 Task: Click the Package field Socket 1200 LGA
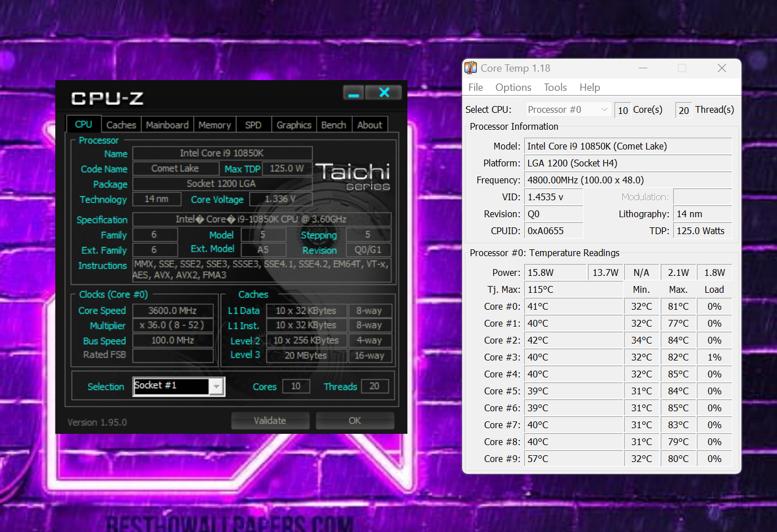pos(222,184)
